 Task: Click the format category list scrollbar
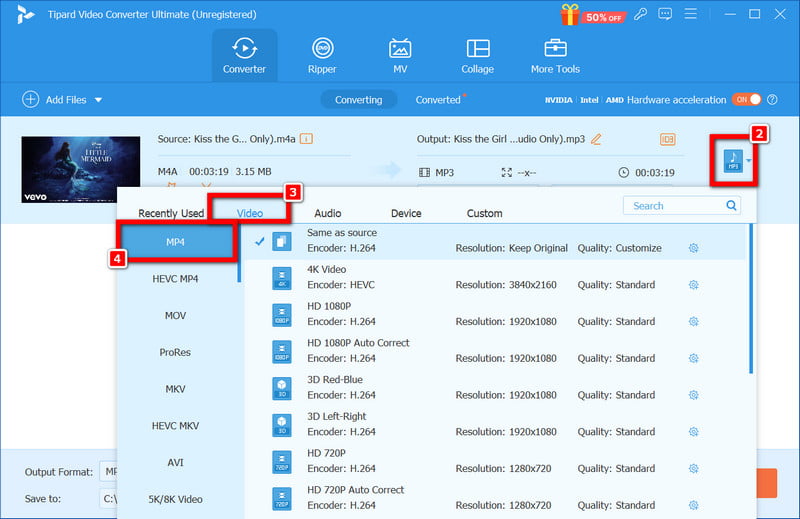click(239, 254)
